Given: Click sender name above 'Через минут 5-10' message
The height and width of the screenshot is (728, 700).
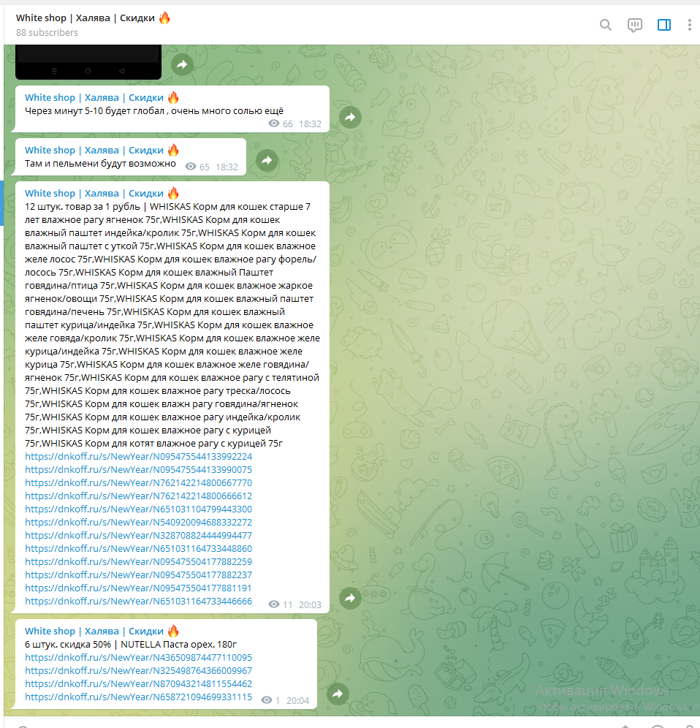Looking at the screenshot, I should (x=102, y=97).
